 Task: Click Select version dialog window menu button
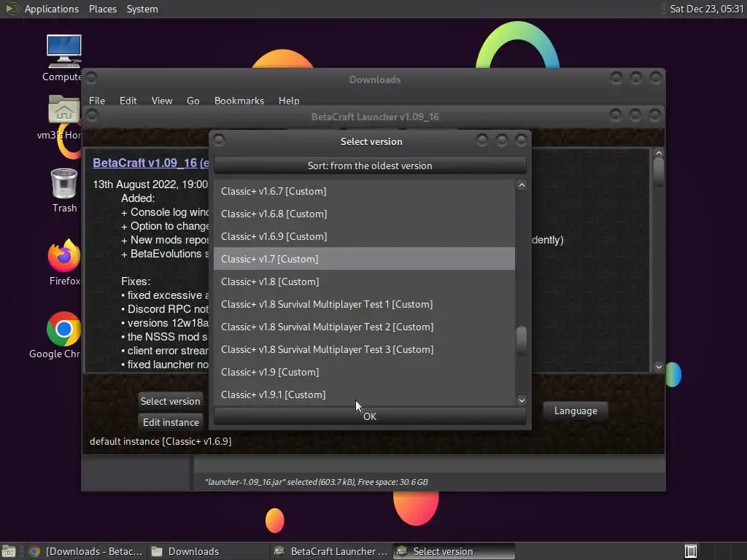click(219, 140)
